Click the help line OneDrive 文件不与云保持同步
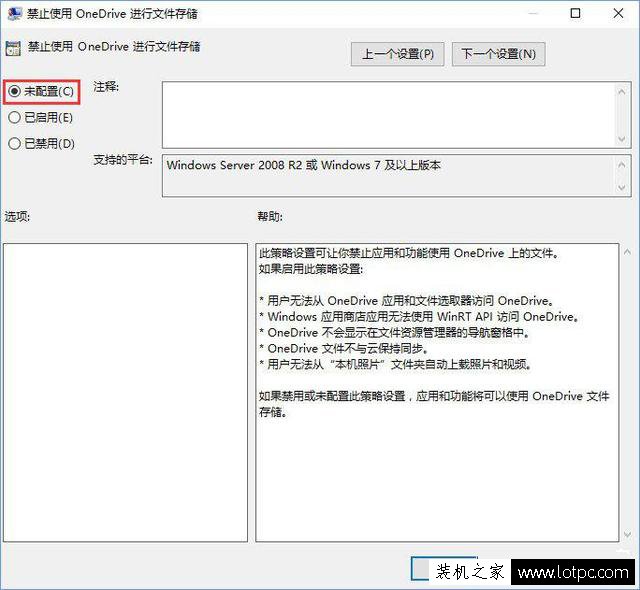Screen dimensions: 640x590 point(344,348)
